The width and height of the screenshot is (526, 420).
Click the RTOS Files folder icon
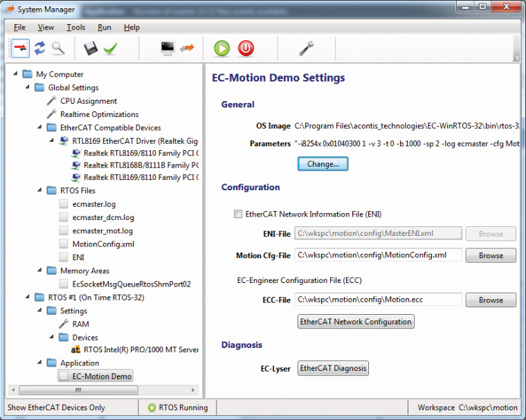pyautogui.click(x=52, y=190)
